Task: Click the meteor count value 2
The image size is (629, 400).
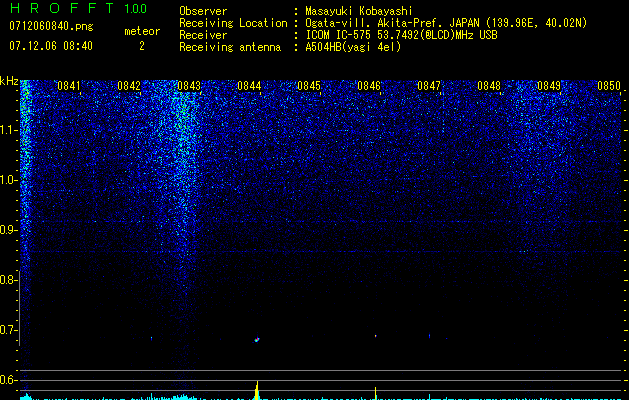Action: (142, 46)
